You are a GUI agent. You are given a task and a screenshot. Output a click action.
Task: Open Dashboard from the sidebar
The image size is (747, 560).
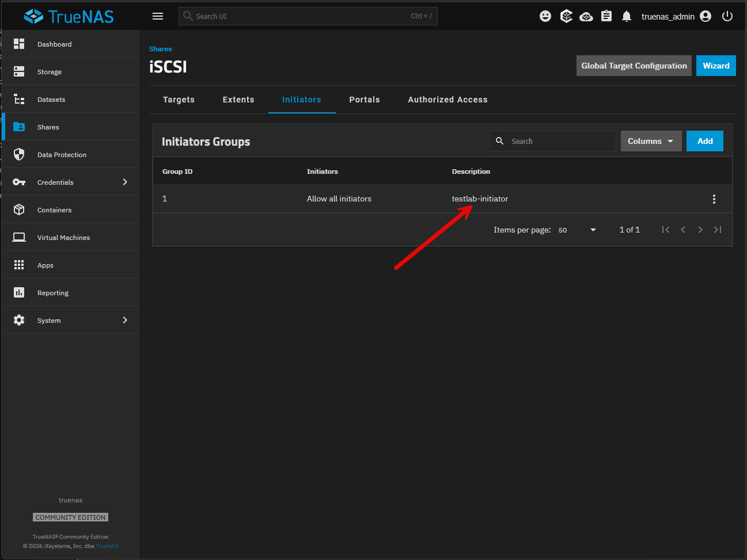click(71, 44)
